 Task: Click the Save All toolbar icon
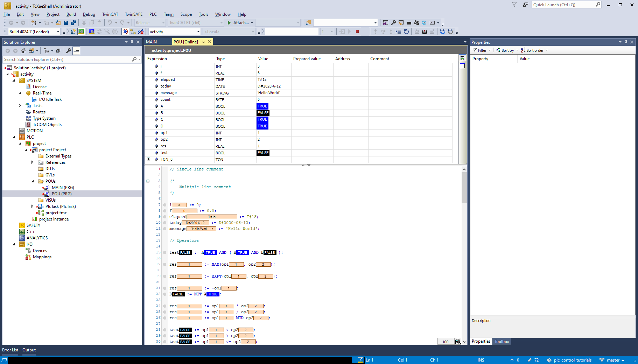(x=73, y=23)
